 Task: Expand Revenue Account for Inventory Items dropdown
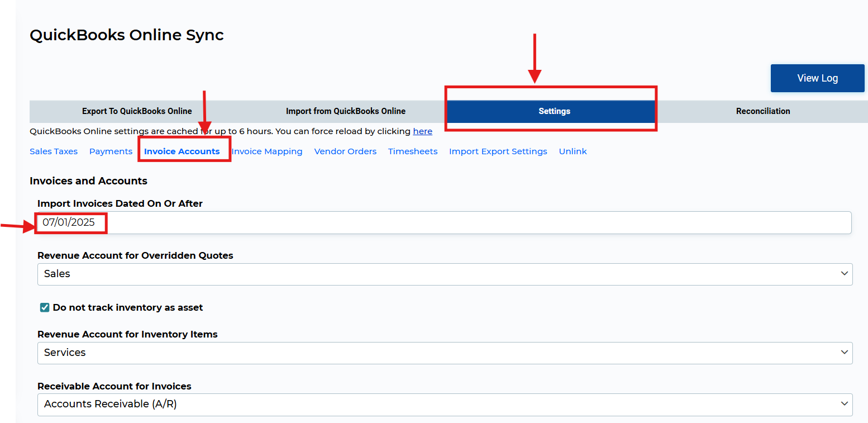tap(444, 353)
